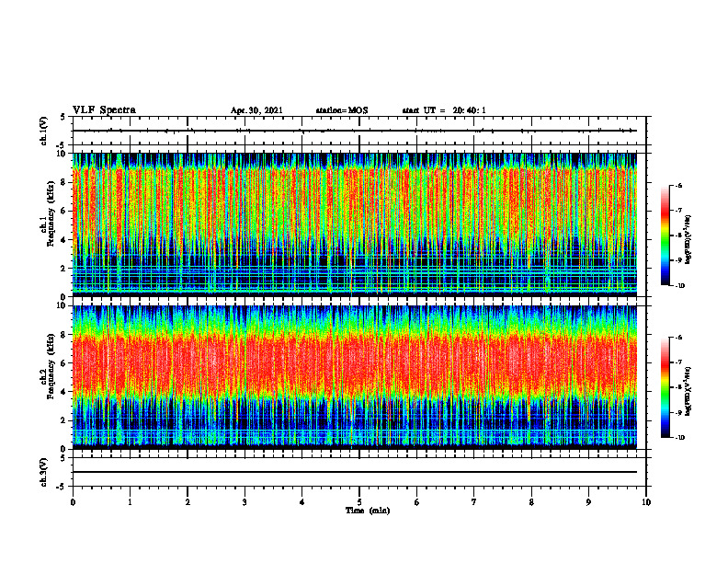Click the ch.2 color bar log(PSD) label
Screen dimensions: 728x563
[x=689, y=391]
